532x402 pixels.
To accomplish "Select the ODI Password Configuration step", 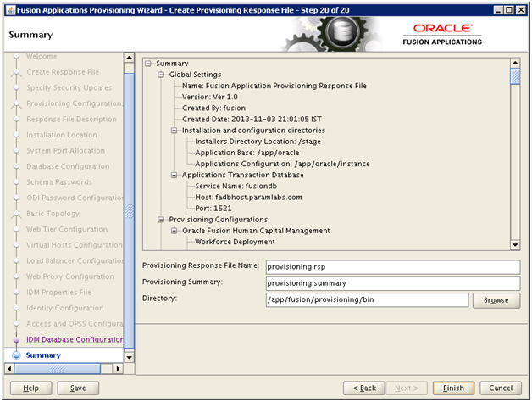I will coord(75,198).
